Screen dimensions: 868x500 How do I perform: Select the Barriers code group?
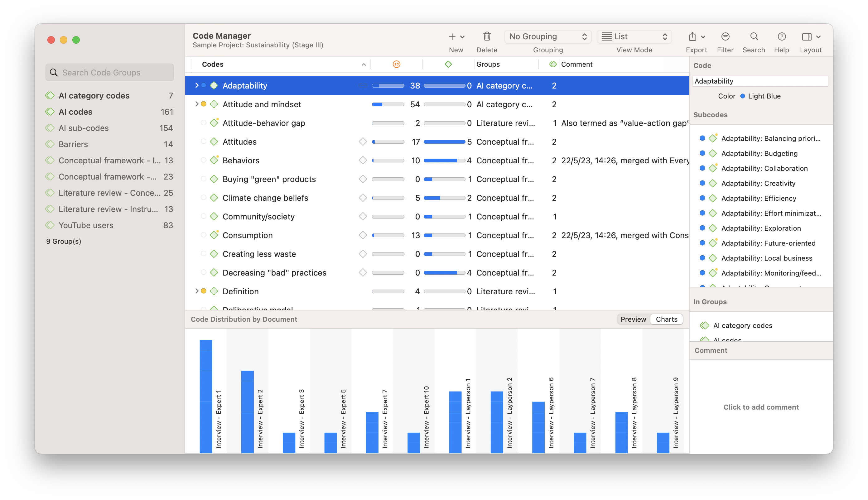[73, 144]
